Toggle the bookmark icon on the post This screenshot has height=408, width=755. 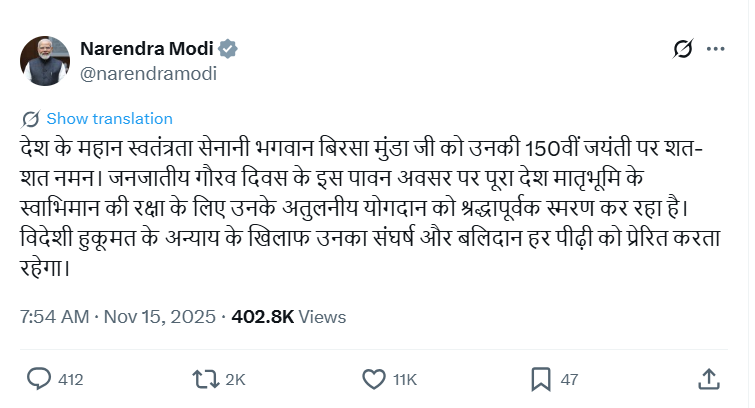pyautogui.click(x=541, y=379)
